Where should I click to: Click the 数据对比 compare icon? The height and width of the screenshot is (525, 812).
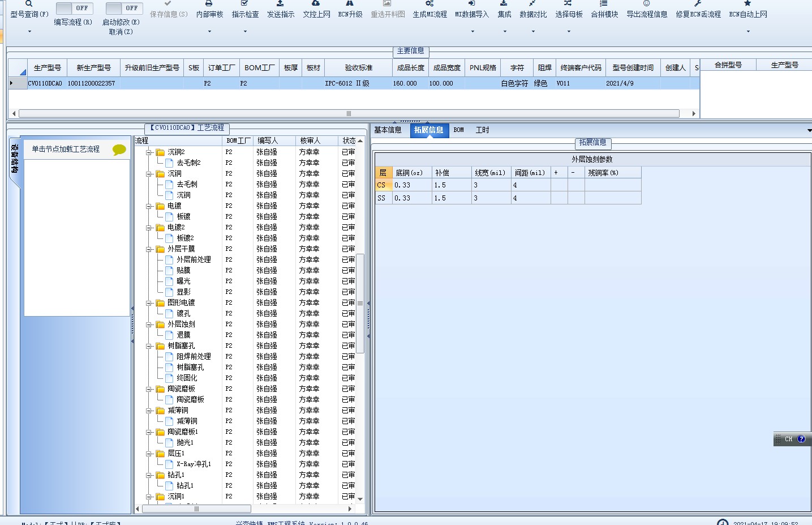(x=532, y=3)
